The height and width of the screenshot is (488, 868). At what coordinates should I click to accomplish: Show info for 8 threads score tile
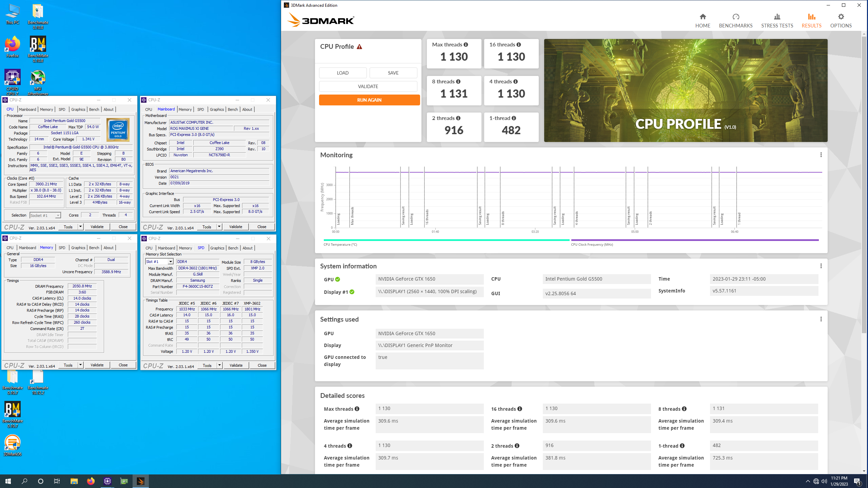[x=458, y=82]
